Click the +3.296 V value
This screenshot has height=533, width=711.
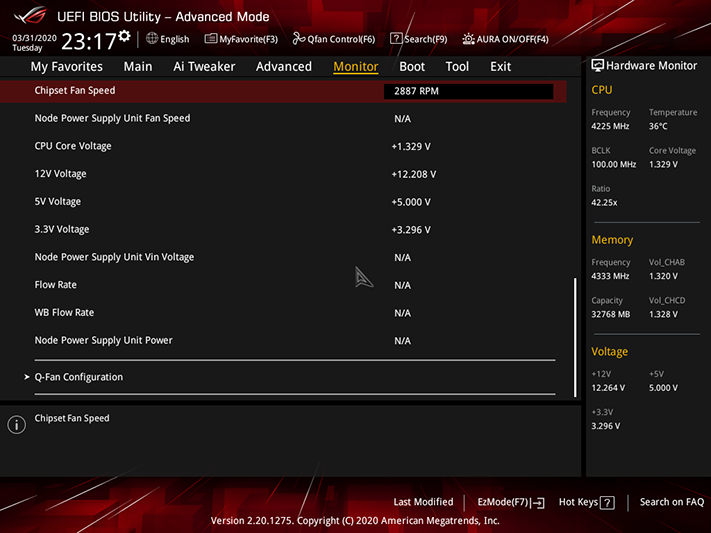point(411,230)
